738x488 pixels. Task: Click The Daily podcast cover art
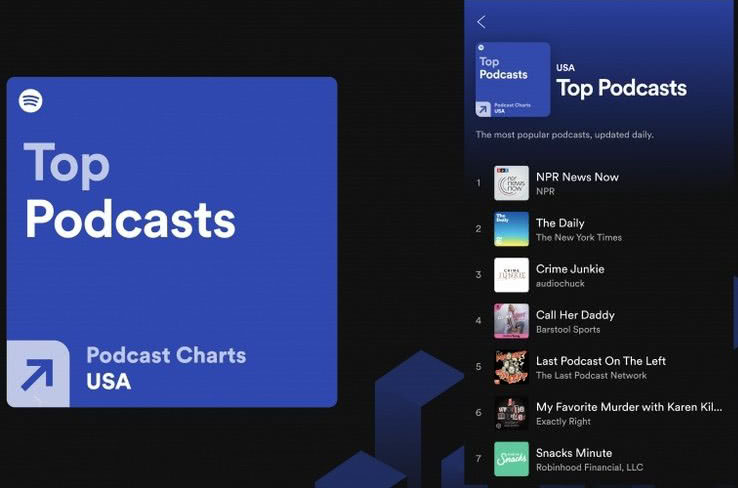point(511,229)
